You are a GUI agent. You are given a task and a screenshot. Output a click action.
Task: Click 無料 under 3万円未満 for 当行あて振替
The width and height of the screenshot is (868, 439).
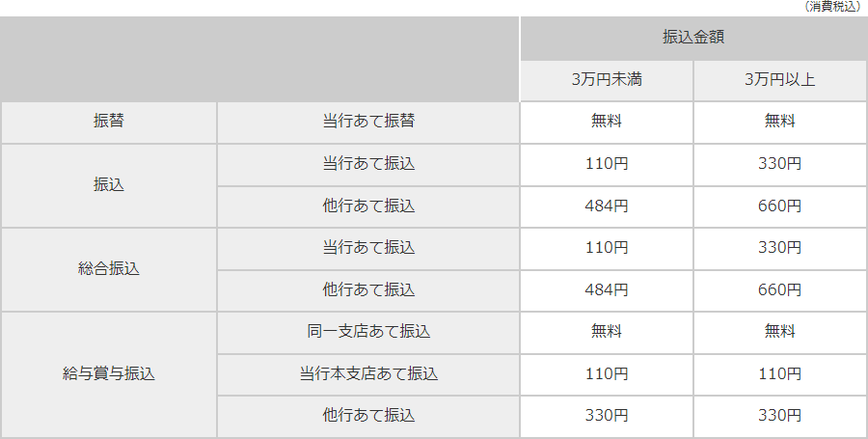pos(607,122)
